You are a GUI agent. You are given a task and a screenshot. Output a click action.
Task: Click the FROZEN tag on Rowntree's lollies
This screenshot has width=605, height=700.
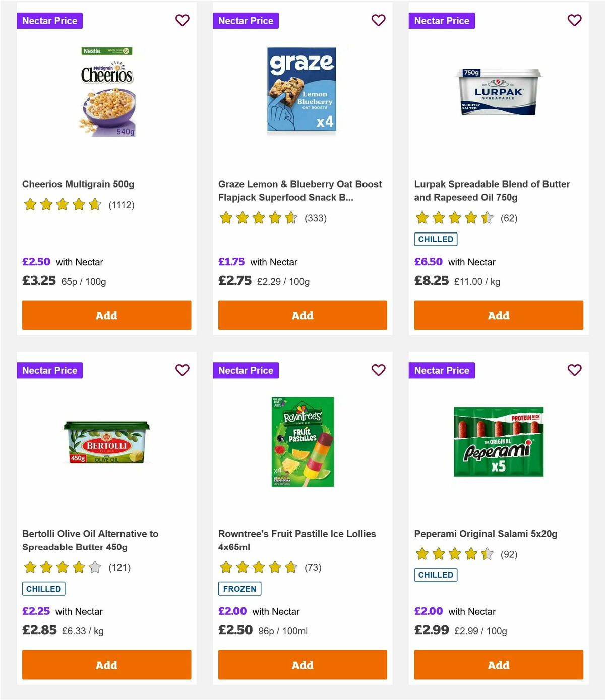pos(239,589)
